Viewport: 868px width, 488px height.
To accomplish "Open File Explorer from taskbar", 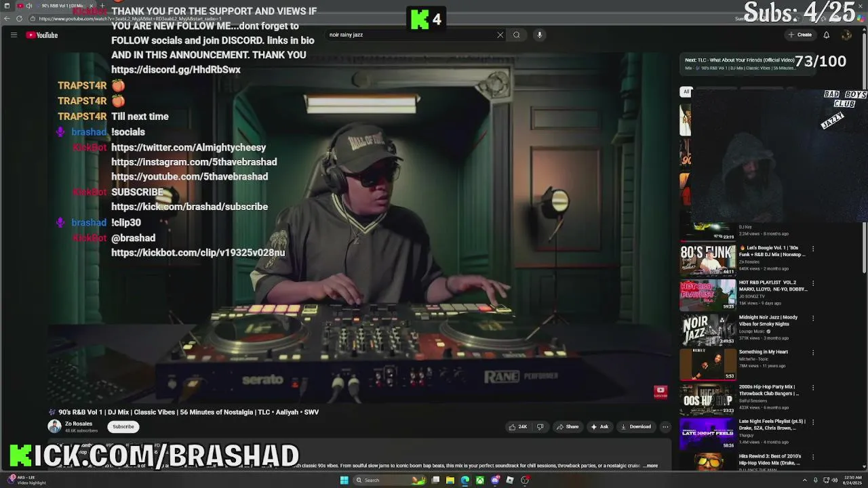I will point(450,480).
